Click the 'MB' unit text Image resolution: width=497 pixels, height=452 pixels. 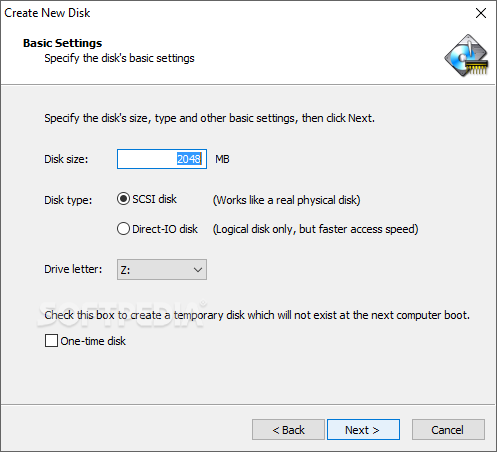[x=222, y=159]
